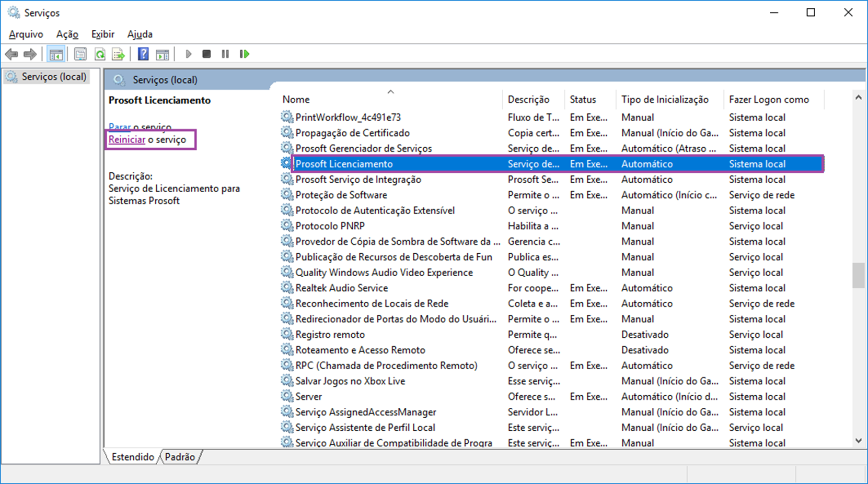Select the PrintWorkflow_4c491e73 service

tap(552, 117)
